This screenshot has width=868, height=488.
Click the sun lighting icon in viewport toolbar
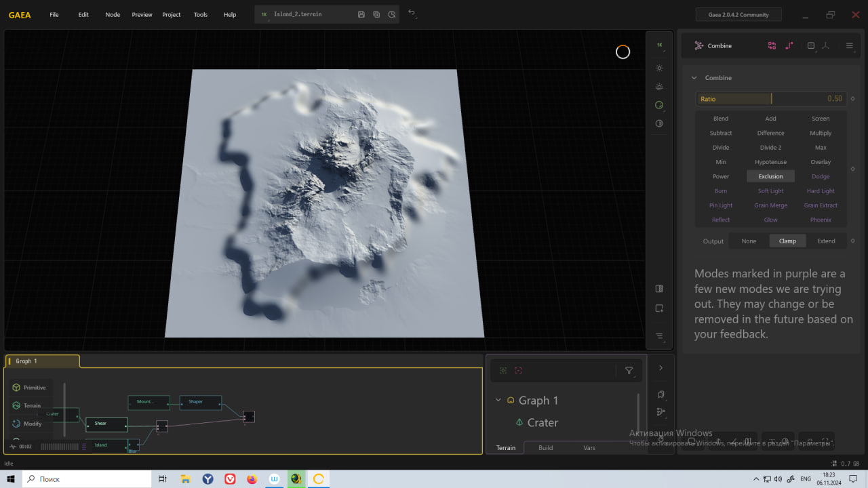[x=659, y=68]
